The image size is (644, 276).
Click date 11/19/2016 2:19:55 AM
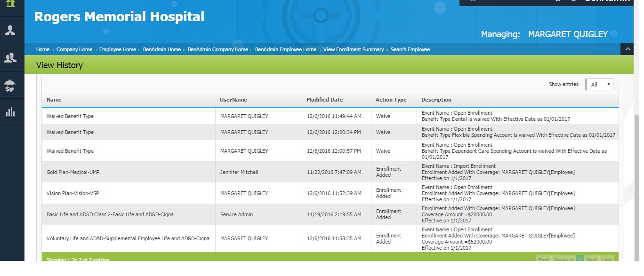[334, 214]
